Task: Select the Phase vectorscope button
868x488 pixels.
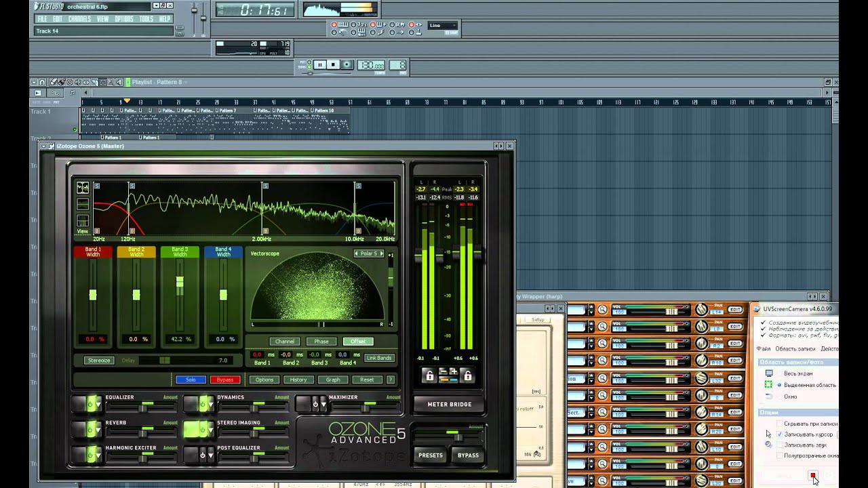Action: click(321, 342)
